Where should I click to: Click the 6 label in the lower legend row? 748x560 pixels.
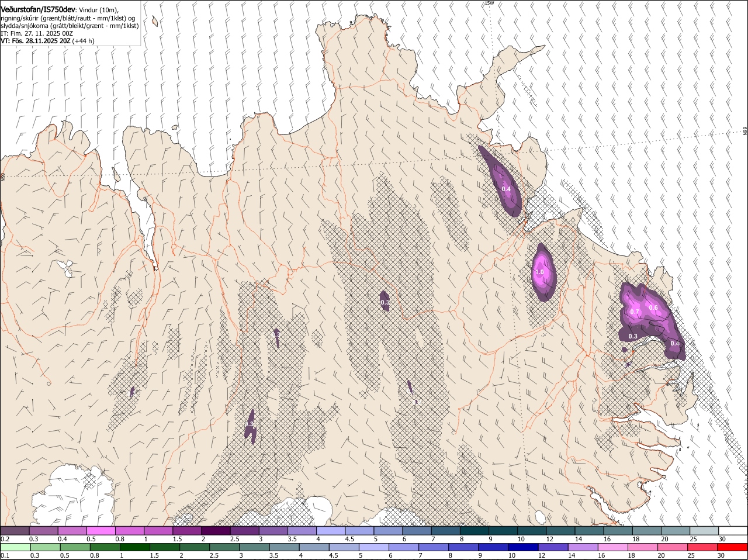(x=390, y=555)
